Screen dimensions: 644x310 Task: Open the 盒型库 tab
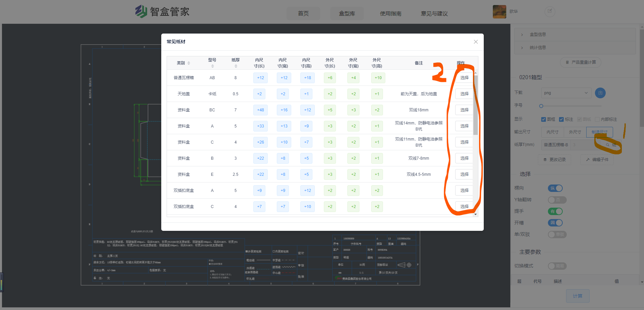click(x=347, y=13)
